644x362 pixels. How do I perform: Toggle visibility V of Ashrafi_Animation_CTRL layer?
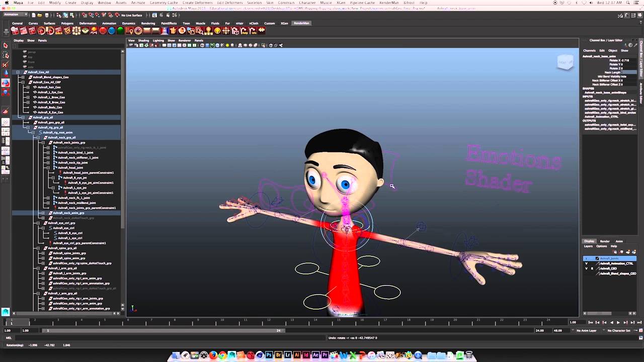[x=586, y=263]
